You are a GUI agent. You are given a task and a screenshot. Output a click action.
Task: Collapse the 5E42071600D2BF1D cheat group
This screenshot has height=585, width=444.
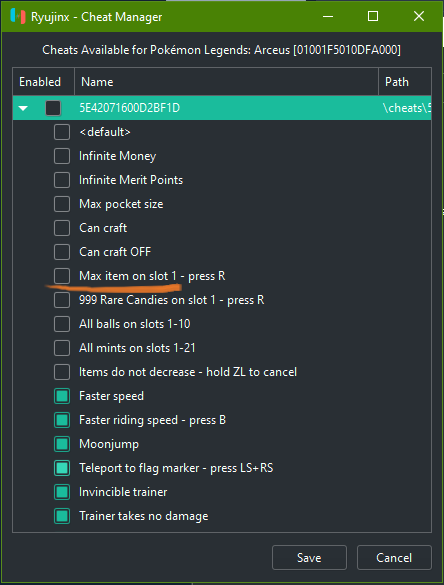click(x=23, y=108)
